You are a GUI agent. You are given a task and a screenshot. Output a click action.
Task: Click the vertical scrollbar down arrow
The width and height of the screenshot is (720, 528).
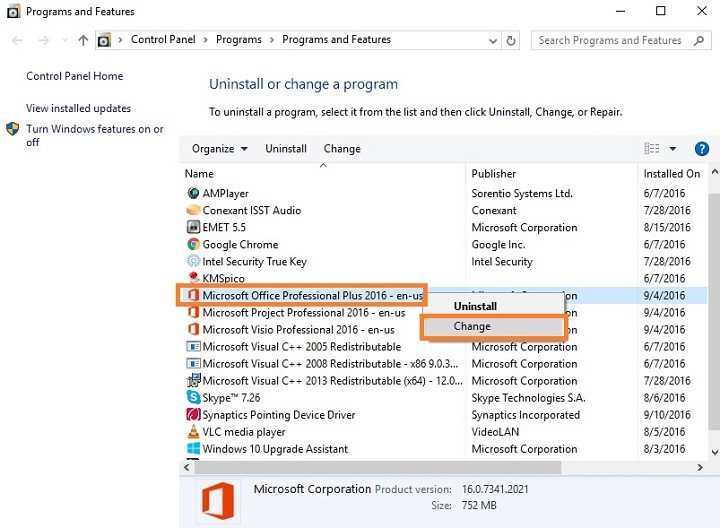(x=715, y=452)
